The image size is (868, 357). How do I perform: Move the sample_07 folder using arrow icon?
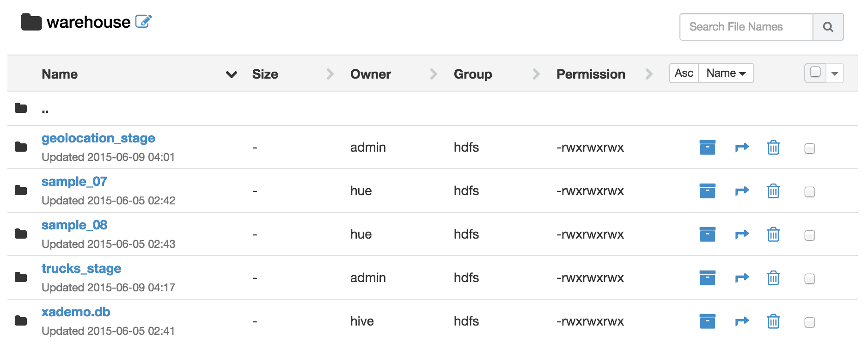point(742,191)
